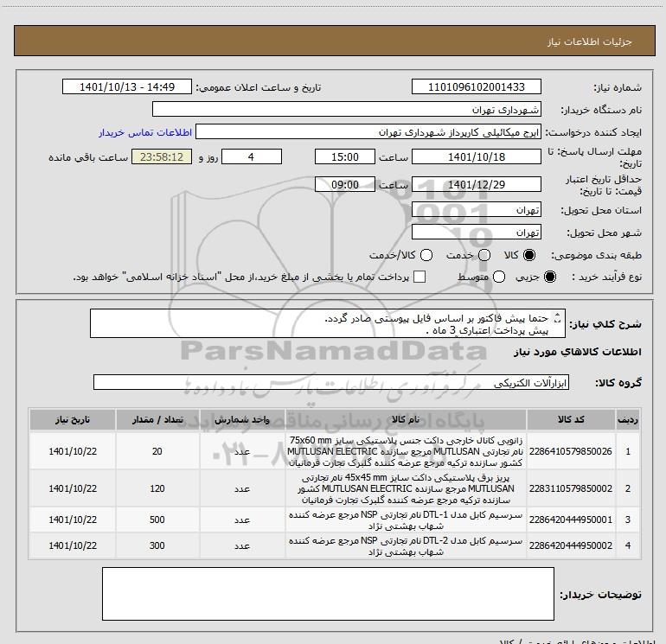Click the استان محل تحویل field
Screen dimensions: 666x644
476,209
